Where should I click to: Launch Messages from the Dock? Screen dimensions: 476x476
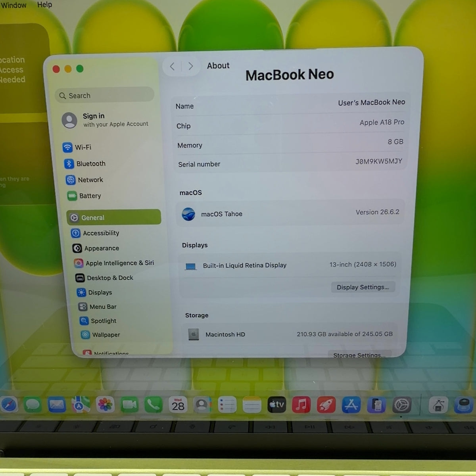pyautogui.click(x=33, y=405)
